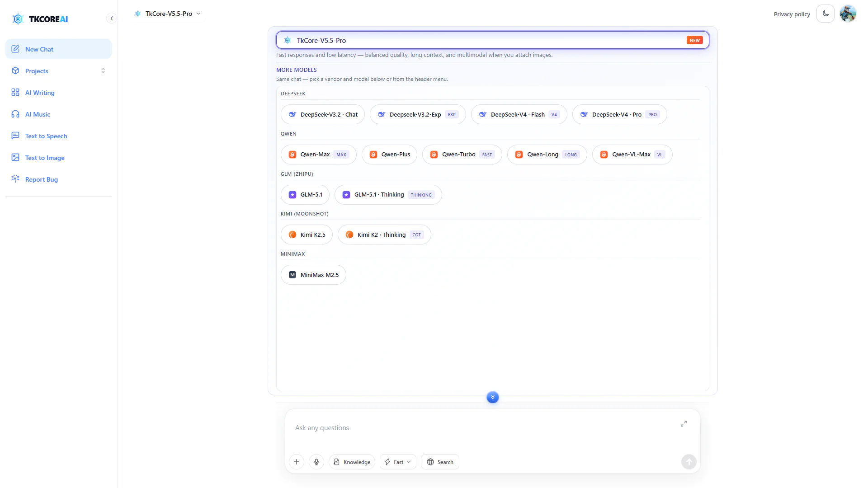The height and width of the screenshot is (488, 868).
Task: Select the Qwen-Max model
Action: pos(318,155)
